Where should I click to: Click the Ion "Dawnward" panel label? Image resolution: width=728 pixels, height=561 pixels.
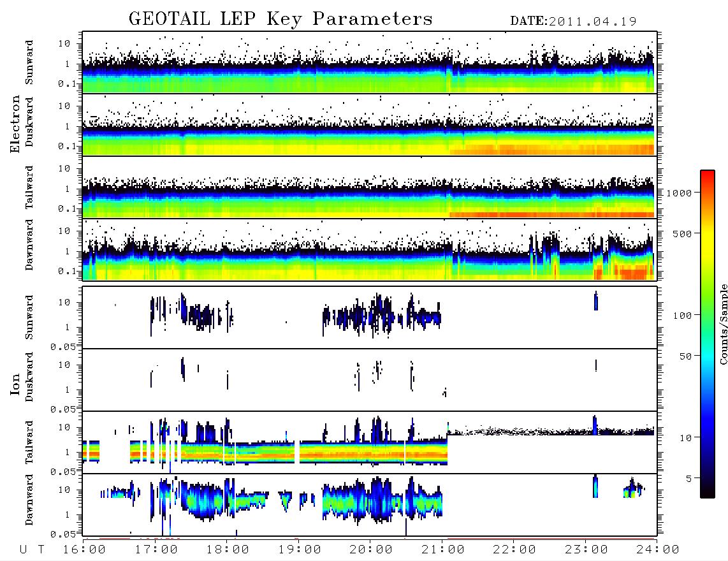tap(29, 500)
